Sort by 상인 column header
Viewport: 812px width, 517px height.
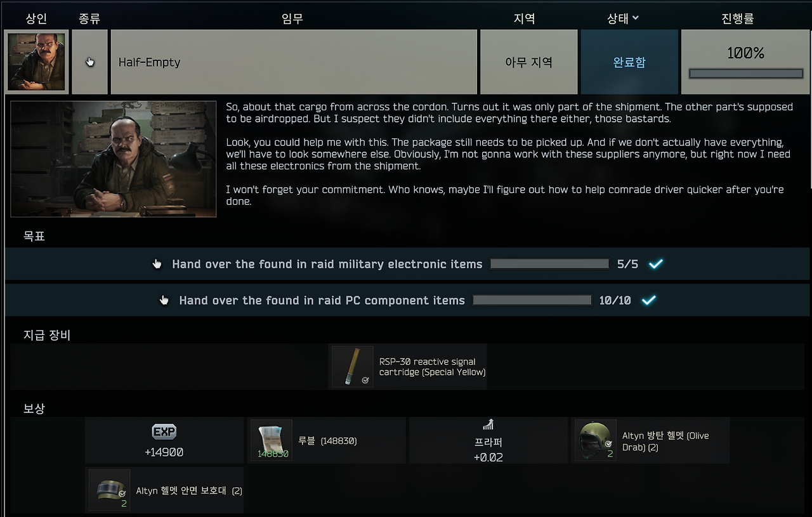(x=36, y=18)
